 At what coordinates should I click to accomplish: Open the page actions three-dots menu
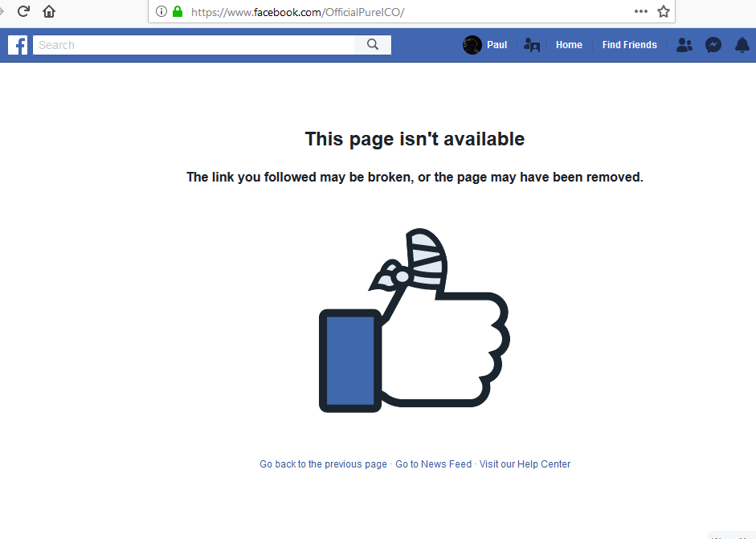click(x=641, y=11)
